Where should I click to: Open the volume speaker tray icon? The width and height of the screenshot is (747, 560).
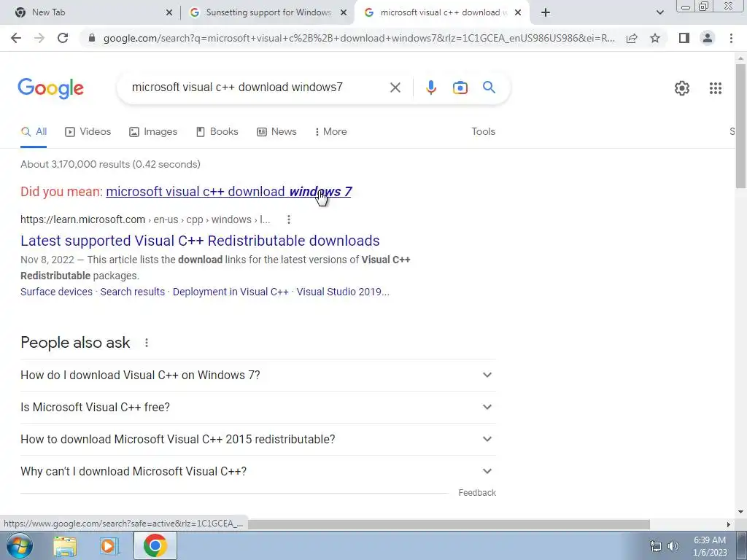(673, 546)
